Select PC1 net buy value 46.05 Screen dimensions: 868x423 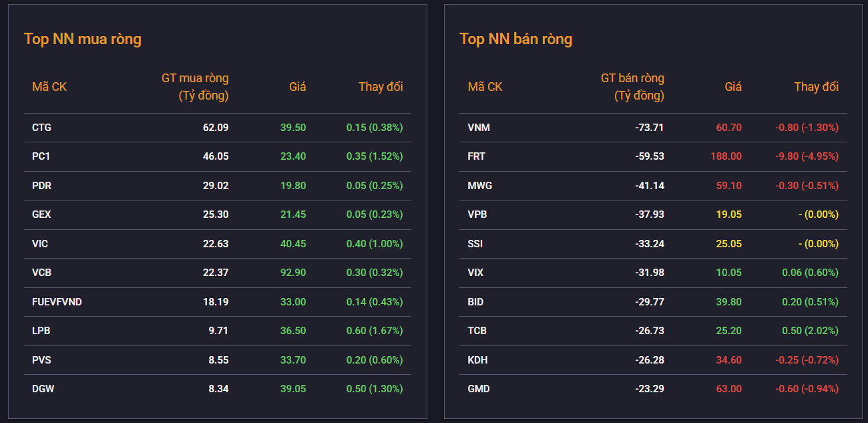(x=216, y=156)
